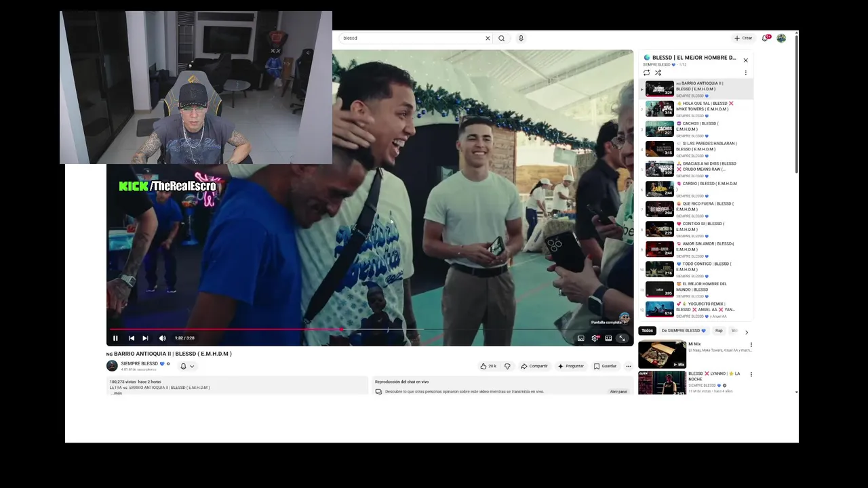This screenshot has height=488, width=868.
Task: Select AMOR SIN AMOR in the playlist
Action: click(x=696, y=249)
